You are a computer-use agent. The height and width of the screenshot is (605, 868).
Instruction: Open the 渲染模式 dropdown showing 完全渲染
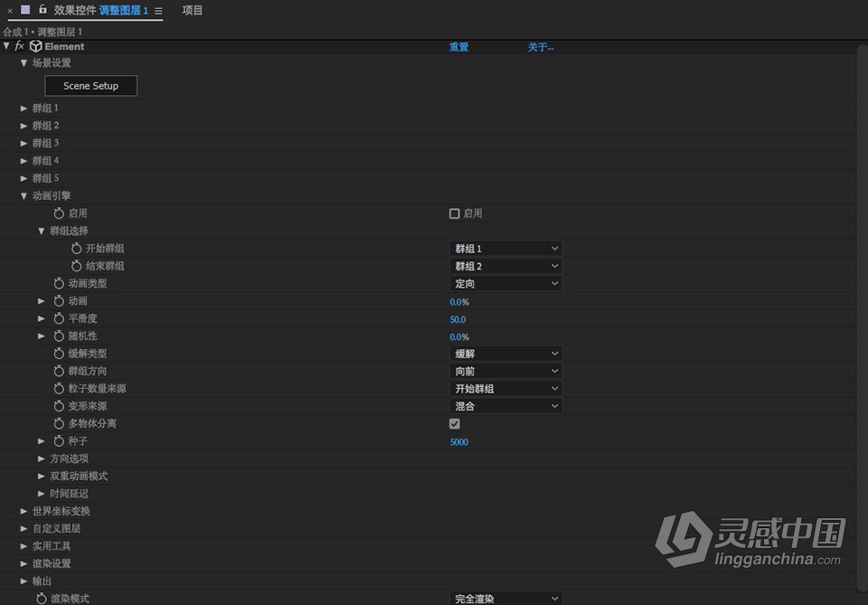pos(506,599)
